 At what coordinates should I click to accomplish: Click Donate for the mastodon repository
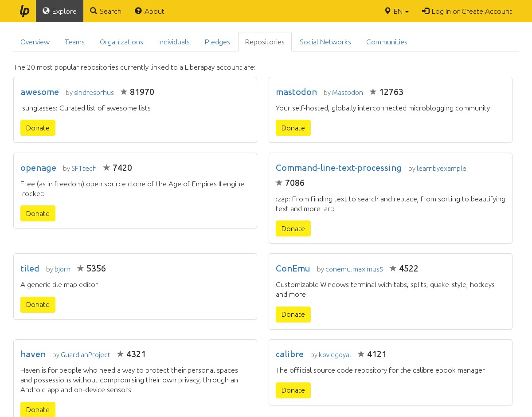[293, 128]
